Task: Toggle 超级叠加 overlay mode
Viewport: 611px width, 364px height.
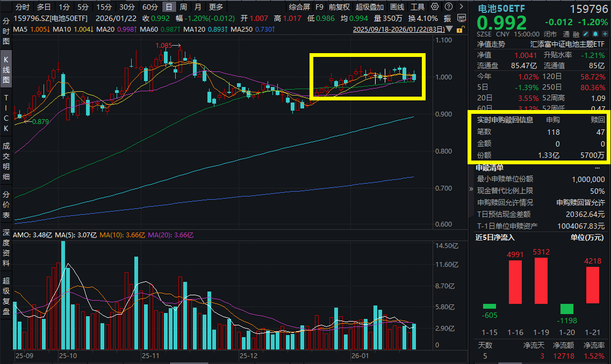Action: [369, 6]
